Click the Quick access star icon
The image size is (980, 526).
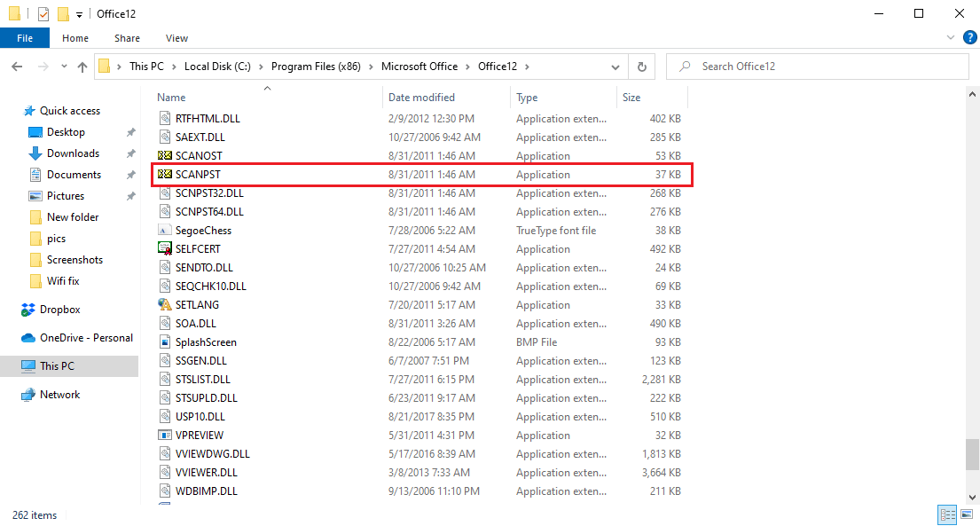click(28, 111)
